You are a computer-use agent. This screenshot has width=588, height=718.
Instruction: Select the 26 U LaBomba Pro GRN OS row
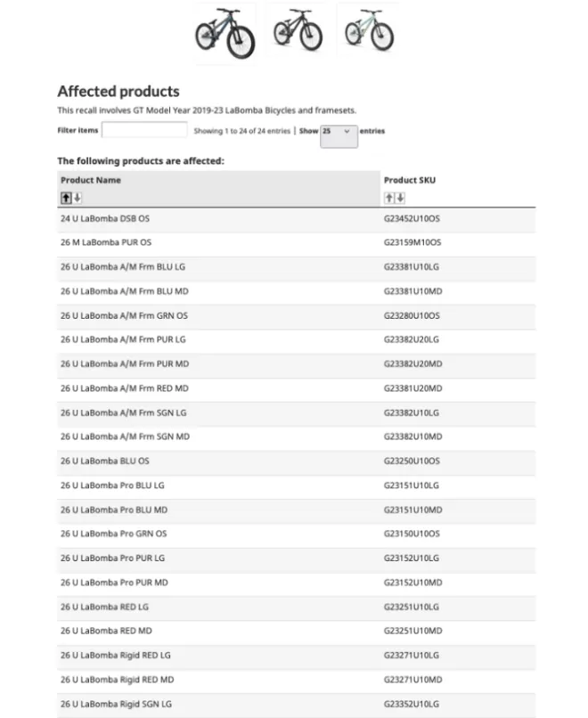[297, 534]
